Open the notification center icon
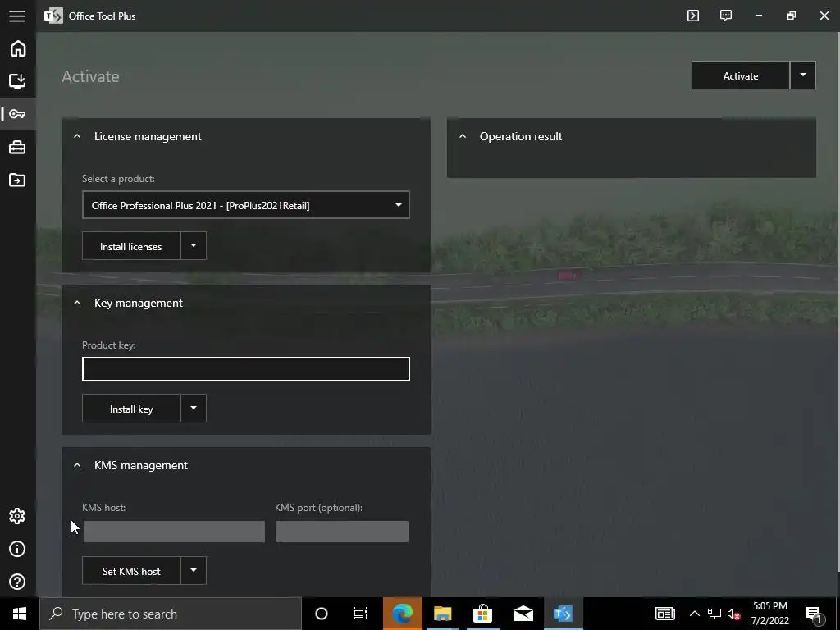Viewport: 840px width, 630px height. coord(814,614)
